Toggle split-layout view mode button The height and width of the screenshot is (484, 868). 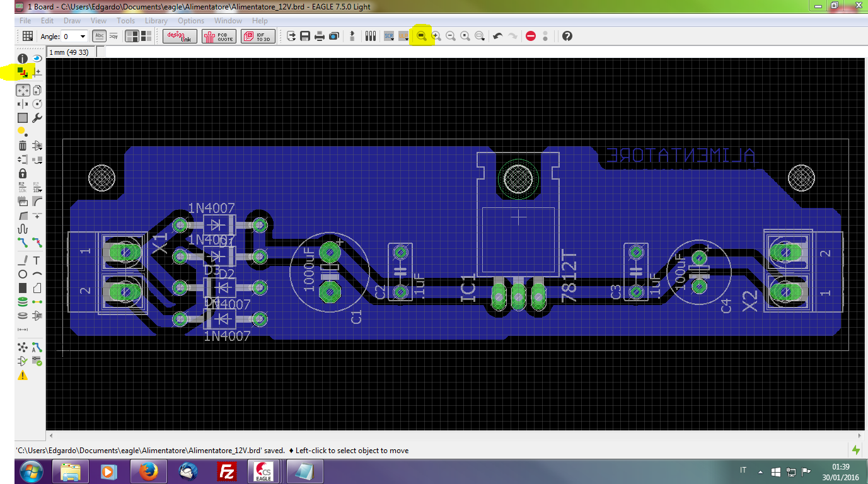pos(145,37)
